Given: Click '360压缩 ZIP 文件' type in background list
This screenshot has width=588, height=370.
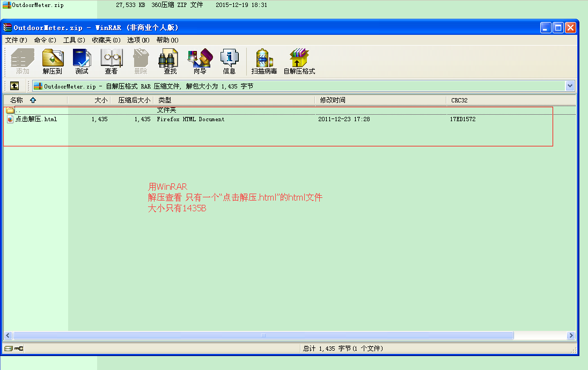Looking at the screenshot, I should pyautogui.click(x=177, y=5).
